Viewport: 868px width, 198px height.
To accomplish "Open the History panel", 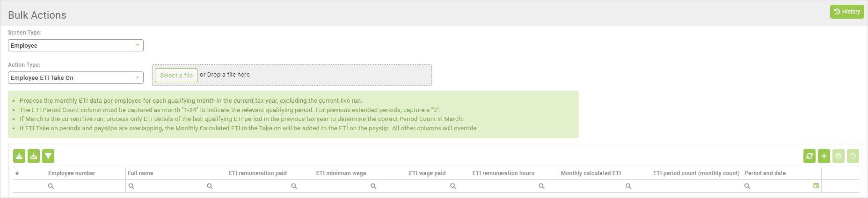I will click(x=847, y=12).
